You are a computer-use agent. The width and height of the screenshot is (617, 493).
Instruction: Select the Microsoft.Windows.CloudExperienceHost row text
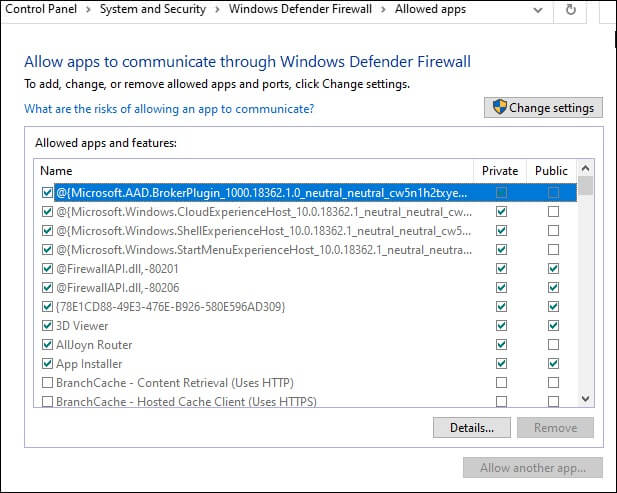tap(264, 212)
